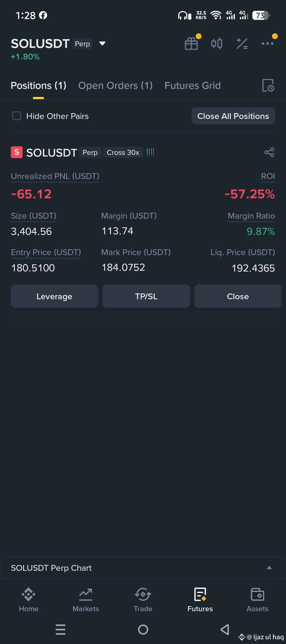The height and width of the screenshot is (644, 286).
Task: Tap the Close All Positions button
Action: click(x=233, y=116)
